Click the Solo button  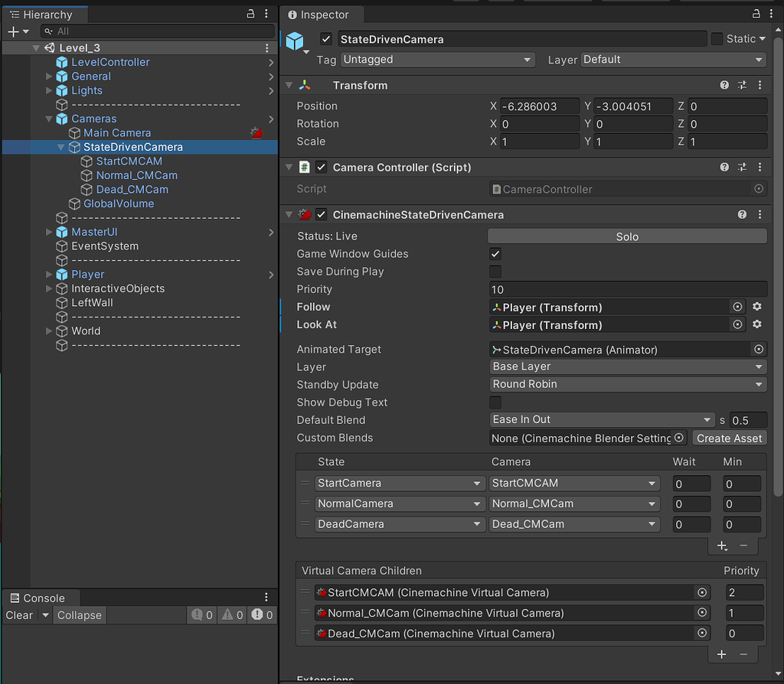coord(627,236)
